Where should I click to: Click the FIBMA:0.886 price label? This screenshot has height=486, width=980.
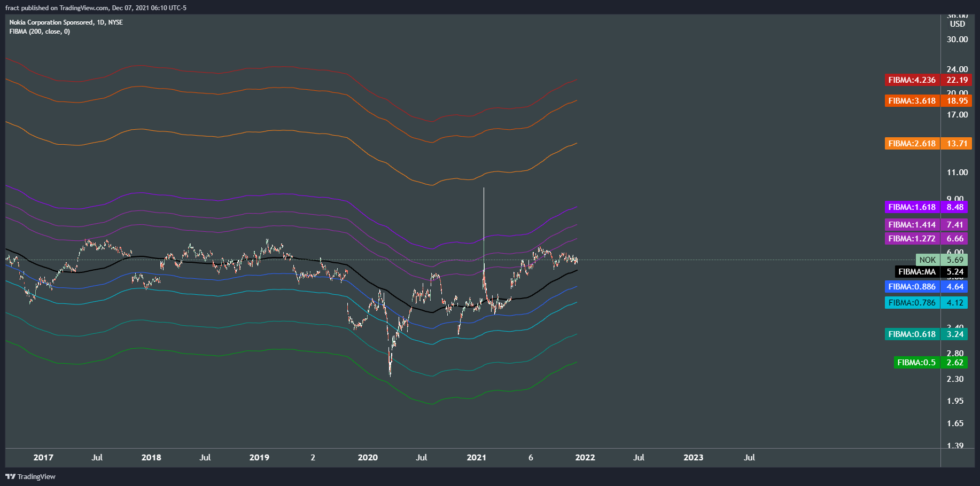tap(926, 287)
